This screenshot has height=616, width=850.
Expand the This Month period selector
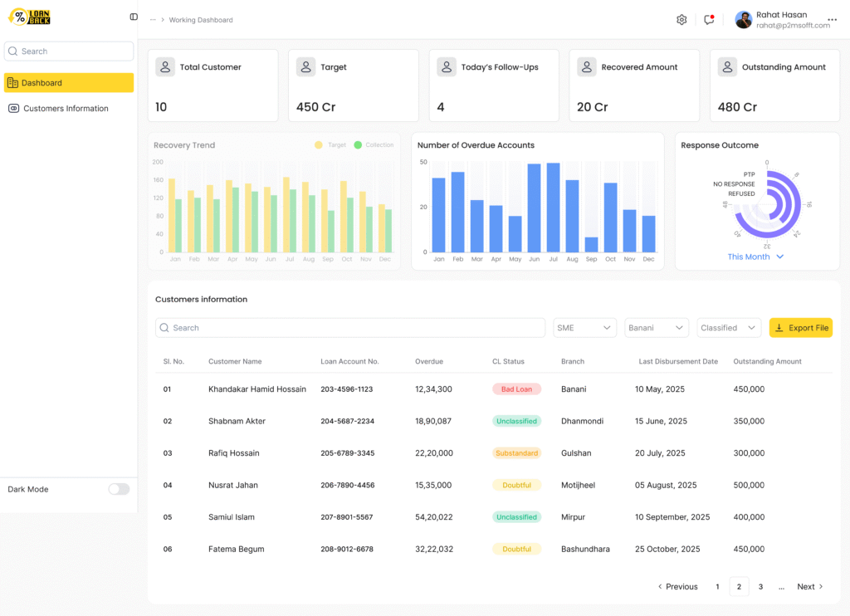click(755, 257)
